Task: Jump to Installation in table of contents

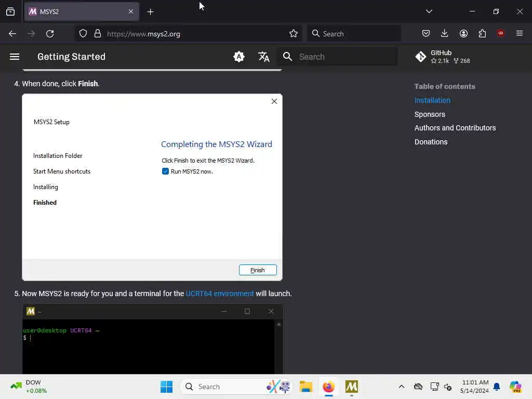Action: coord(432,100)
